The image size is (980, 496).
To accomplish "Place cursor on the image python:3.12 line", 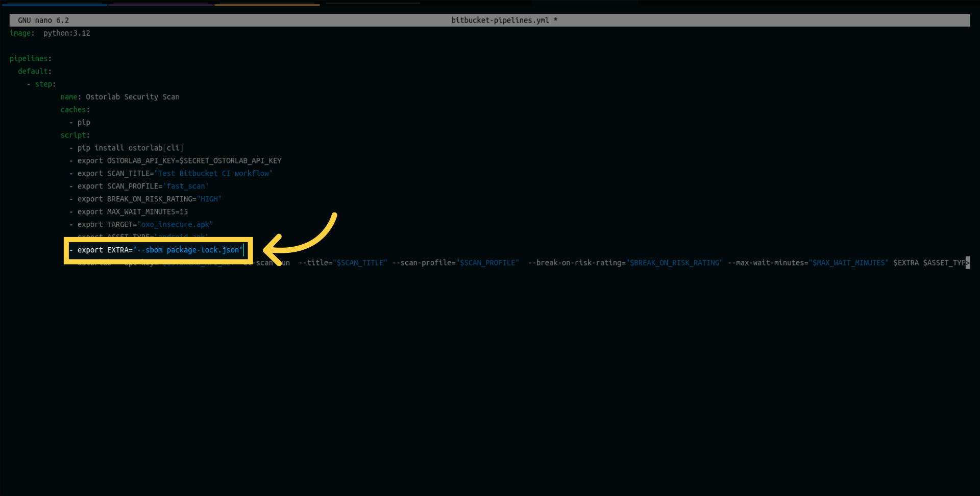I will pyautogui.click(x=50, y=33).
